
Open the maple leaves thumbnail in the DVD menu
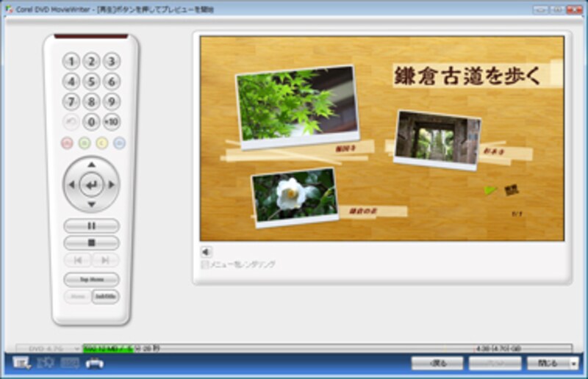(298, 106)
